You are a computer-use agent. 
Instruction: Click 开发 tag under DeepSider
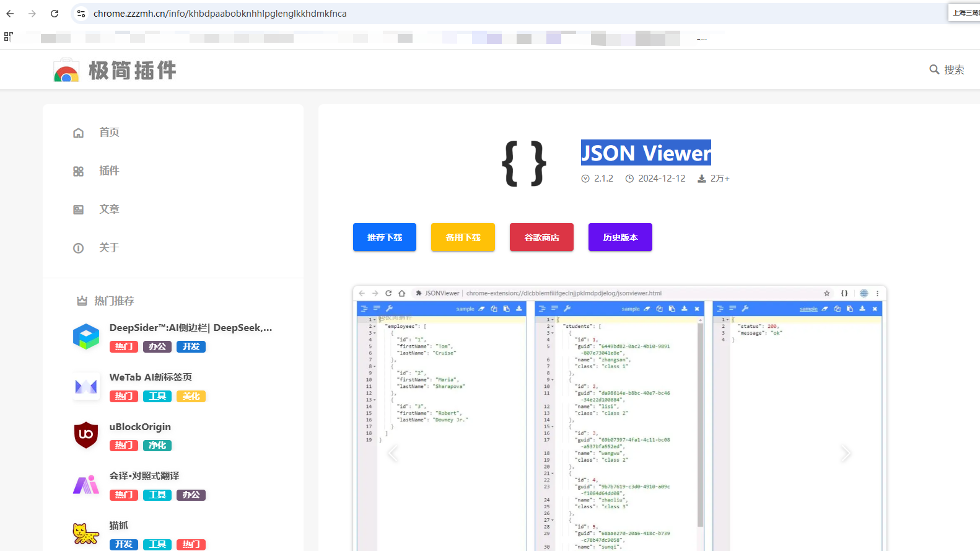click(191, 347)
